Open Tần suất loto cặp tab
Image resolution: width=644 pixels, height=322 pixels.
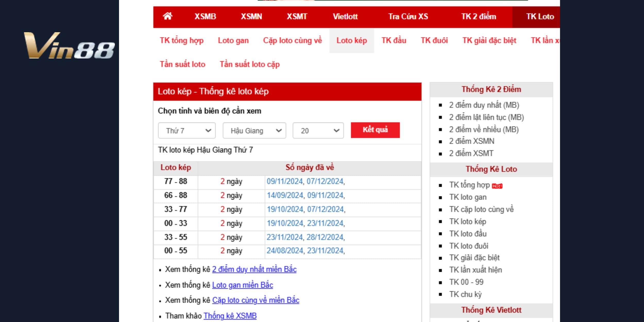coord(250,64)
